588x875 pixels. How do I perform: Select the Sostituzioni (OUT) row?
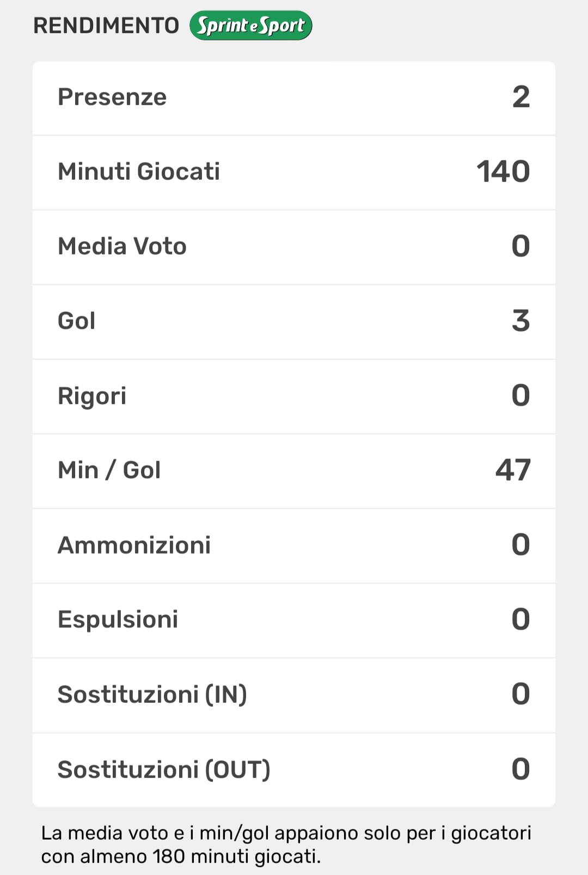point(294,769)
